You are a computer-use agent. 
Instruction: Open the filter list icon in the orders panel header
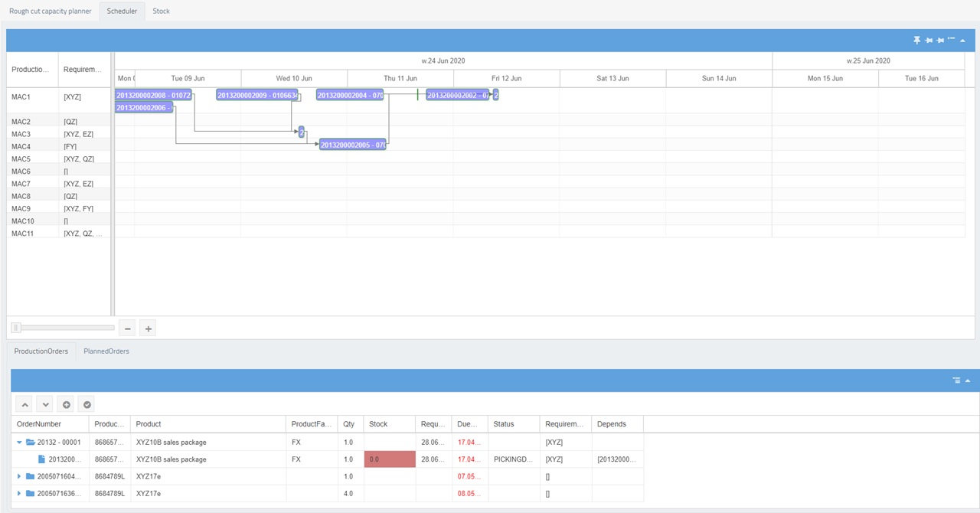click(x=956, y=380)
